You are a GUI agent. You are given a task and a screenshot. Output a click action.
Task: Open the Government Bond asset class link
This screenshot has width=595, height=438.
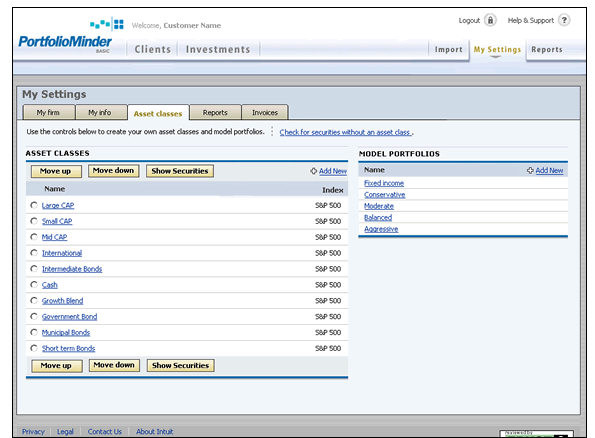pos(69,317)
